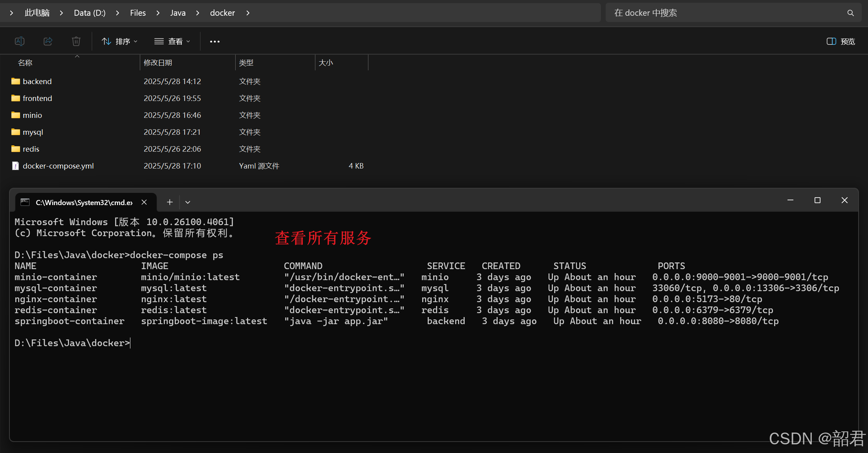Open the more options ellipsis menu
The width and height of the screenshot is (868, 453).
coord(215,41)
